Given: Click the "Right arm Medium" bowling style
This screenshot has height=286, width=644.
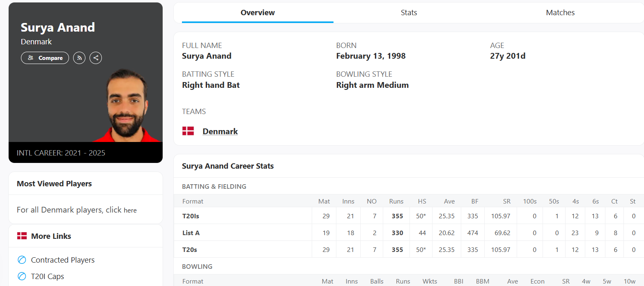Looking at the screenshot, I should [x=373, y=85].
